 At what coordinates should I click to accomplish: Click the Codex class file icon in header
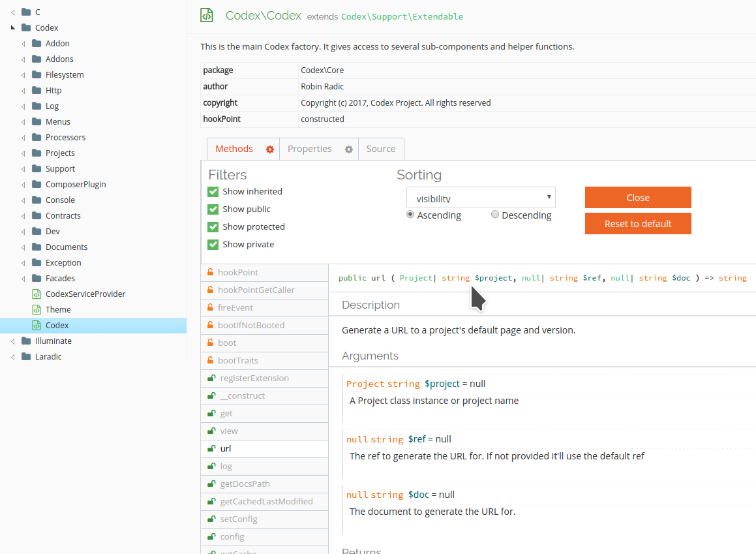click(x=207, y=15)
